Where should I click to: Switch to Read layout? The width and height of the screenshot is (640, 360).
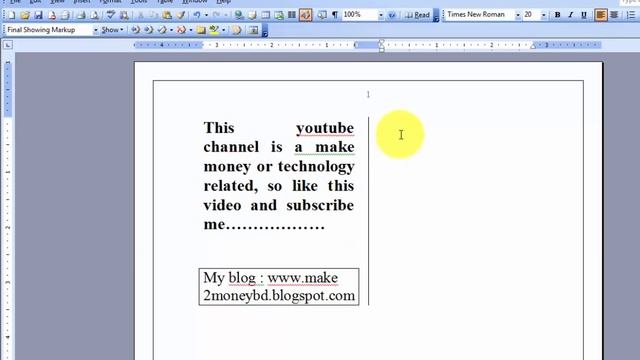[x=417, y=15]
